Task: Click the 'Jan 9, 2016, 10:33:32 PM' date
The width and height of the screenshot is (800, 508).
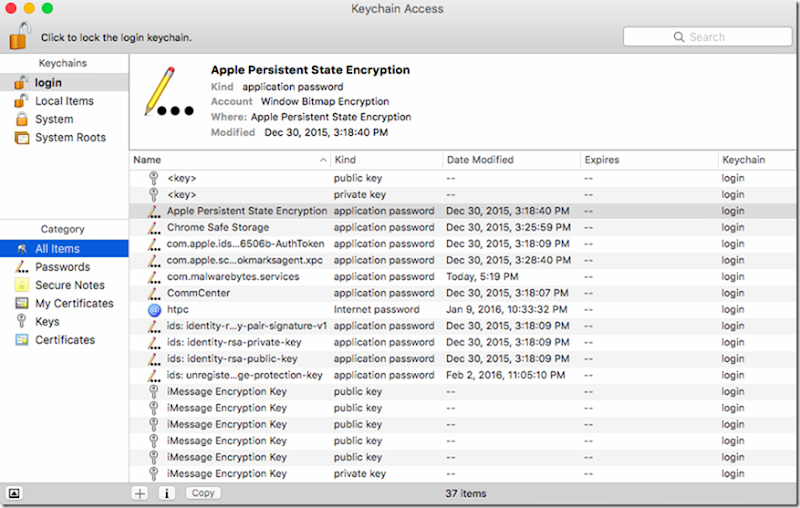Action: click(x=506, y=310)
